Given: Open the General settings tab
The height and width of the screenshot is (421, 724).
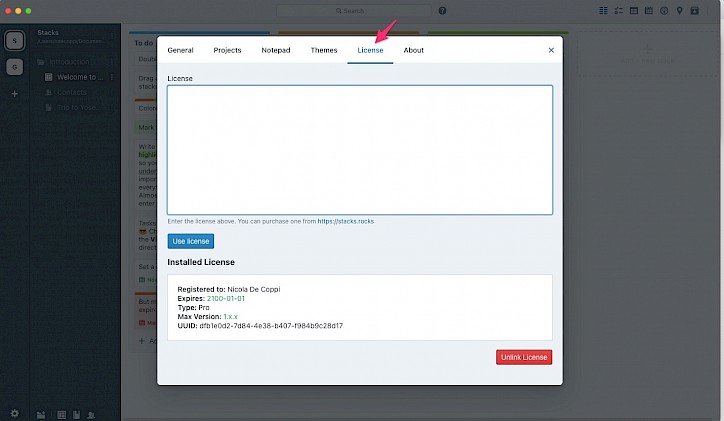Looking at the screenshot, I should click(180, 50).
